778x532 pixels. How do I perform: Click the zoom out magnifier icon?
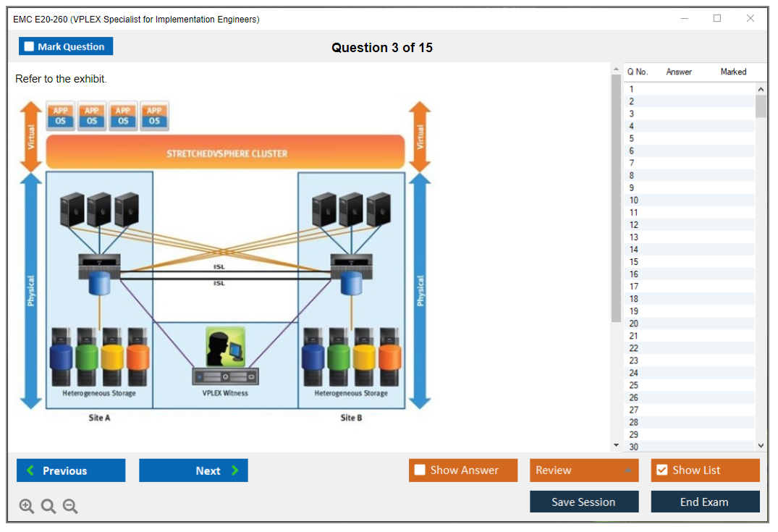[x=70, y=507]
